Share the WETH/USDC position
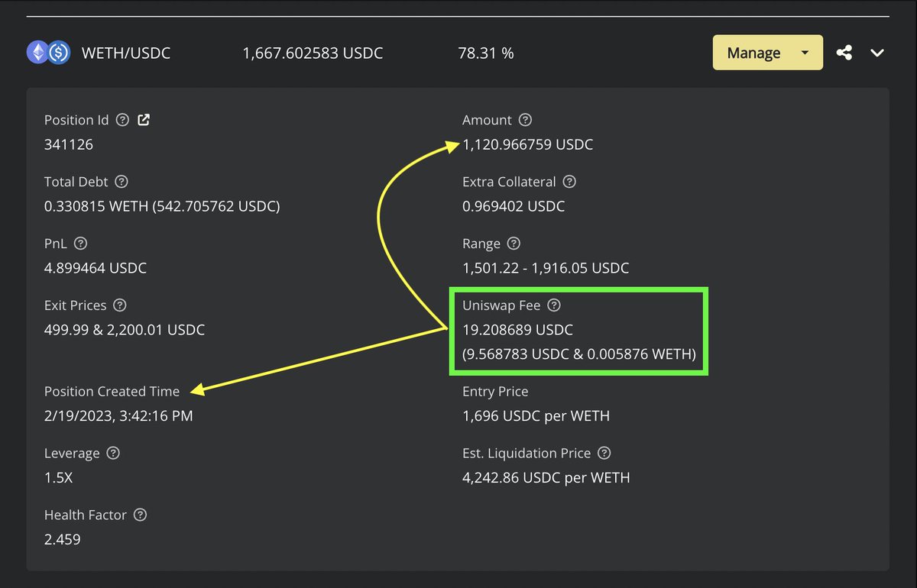 pos(844,53)
